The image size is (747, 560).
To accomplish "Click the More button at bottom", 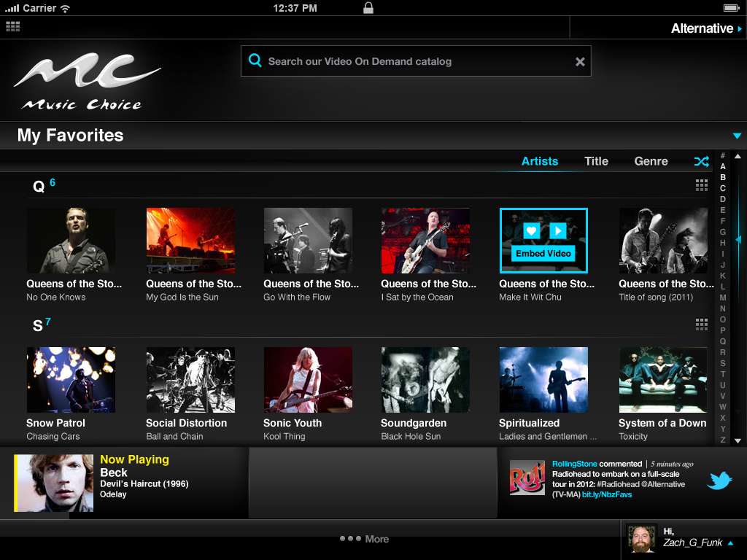I will coord(365,539).
